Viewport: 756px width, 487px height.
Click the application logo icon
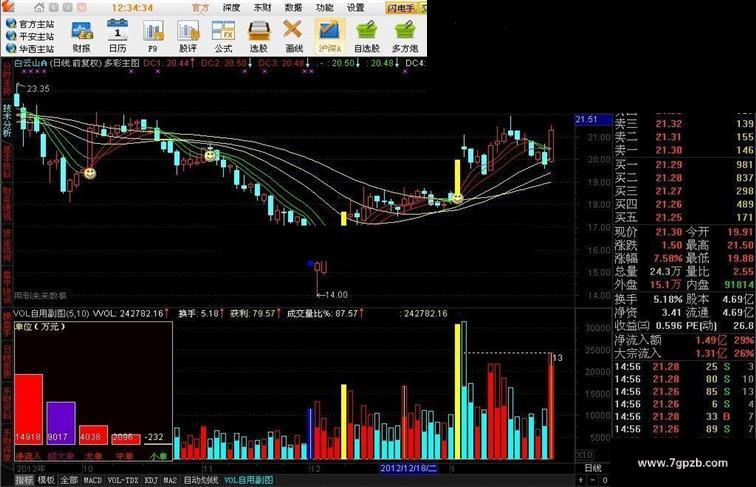(x=9, y=7)
